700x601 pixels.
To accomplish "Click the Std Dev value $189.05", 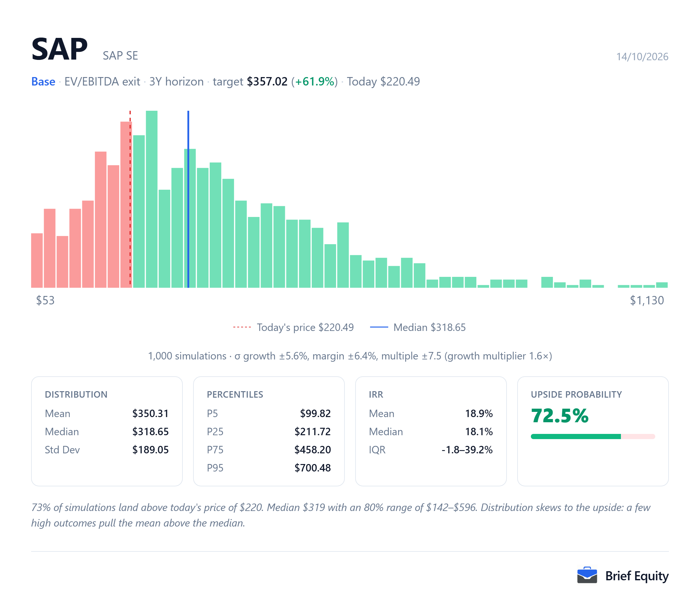I will (x=150, y=450).
